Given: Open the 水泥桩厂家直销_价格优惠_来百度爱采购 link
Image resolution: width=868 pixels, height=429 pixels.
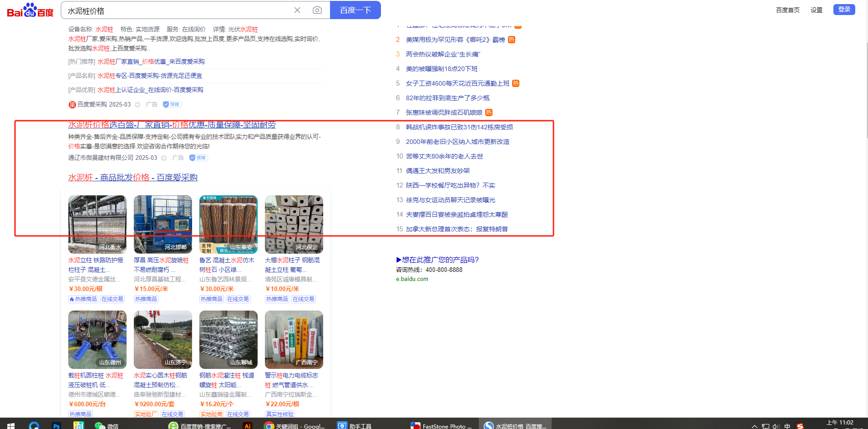Looking at the screenshot, I should [x=151, y=61].
